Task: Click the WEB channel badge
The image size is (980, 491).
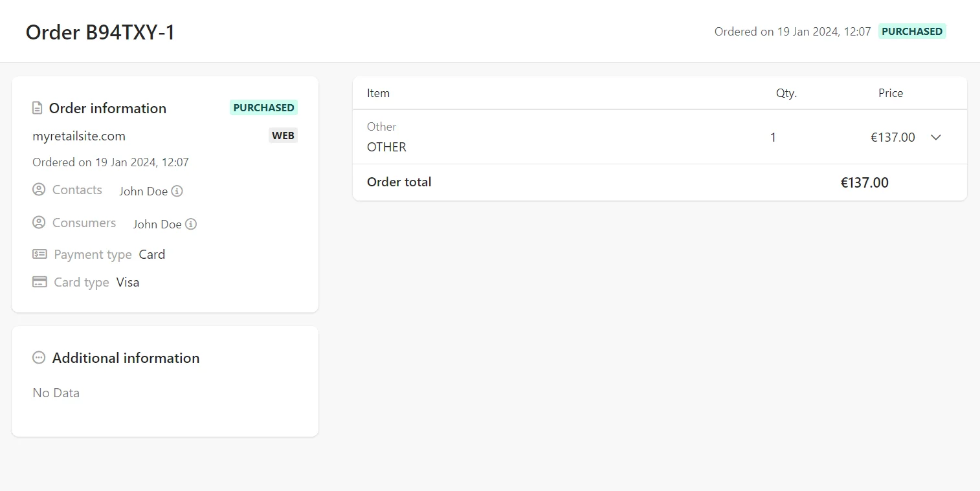Action: coord(284,136)
